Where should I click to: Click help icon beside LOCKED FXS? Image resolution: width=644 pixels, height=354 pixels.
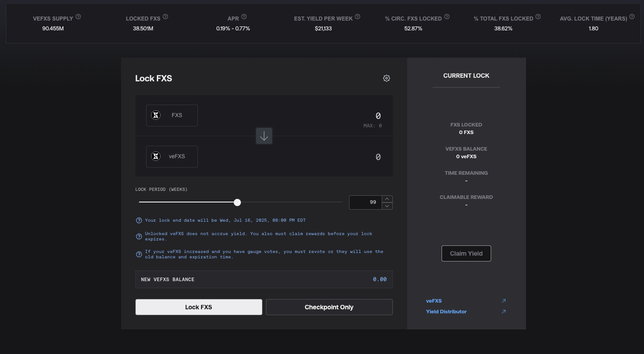pos(165,17)
